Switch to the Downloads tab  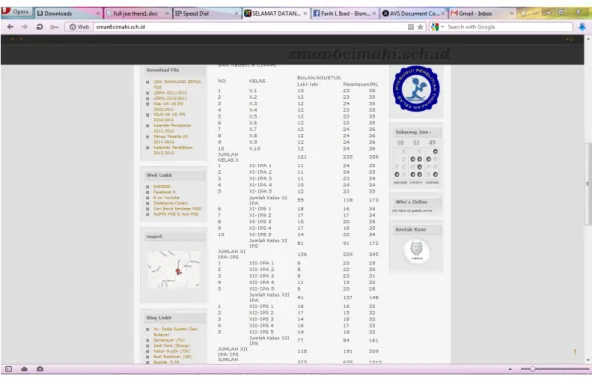[x=68, y=14]
